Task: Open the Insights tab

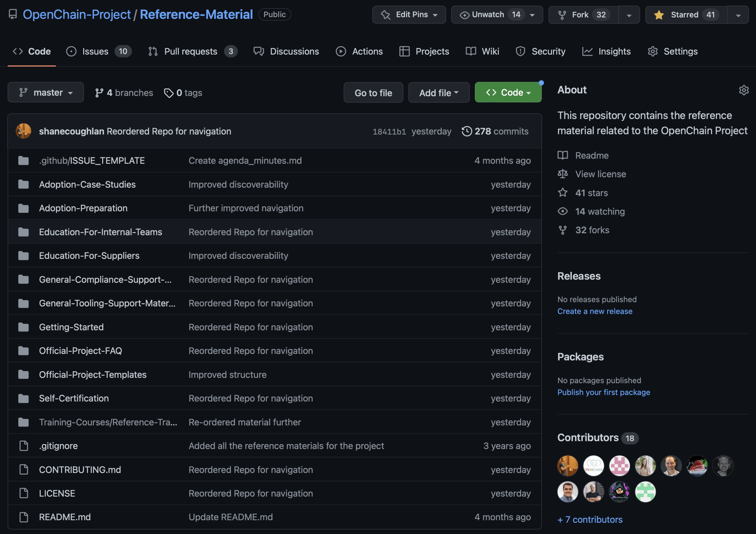Action: tap(606, 51)
